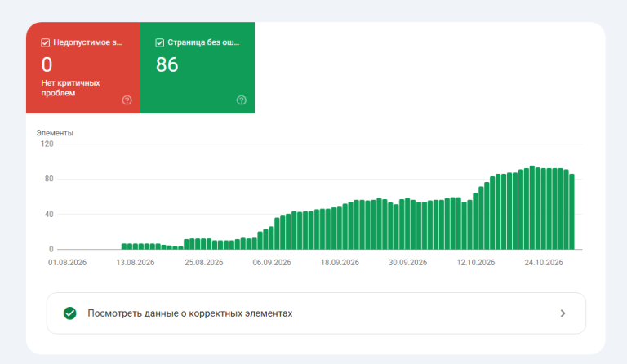Click the tallest bar in the chart

coord(531,207)
